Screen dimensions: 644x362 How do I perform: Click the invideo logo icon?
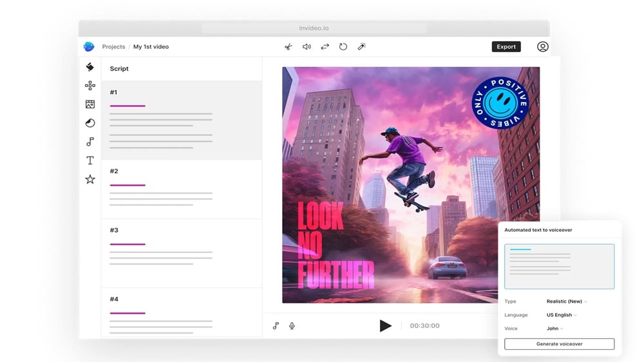pos(89,46)
